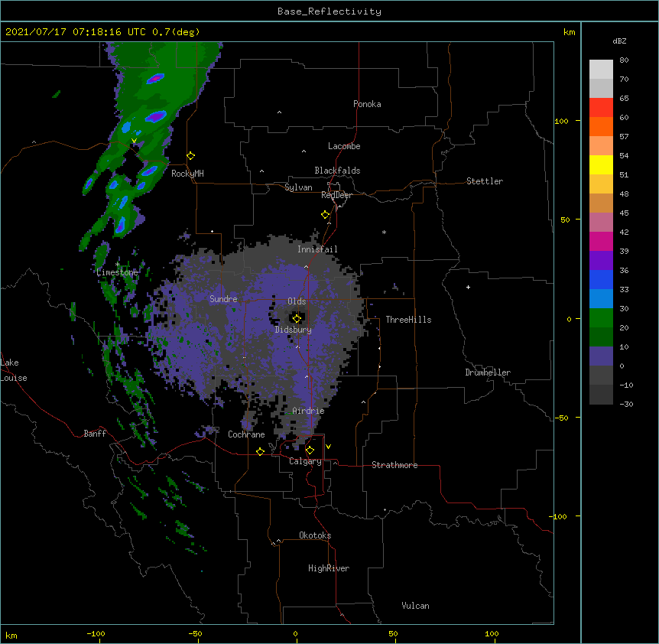Viewport: 659px width, 644px height.
Task: Select the -30 value on the dBZ scale
Action: (x=626, y=405)
